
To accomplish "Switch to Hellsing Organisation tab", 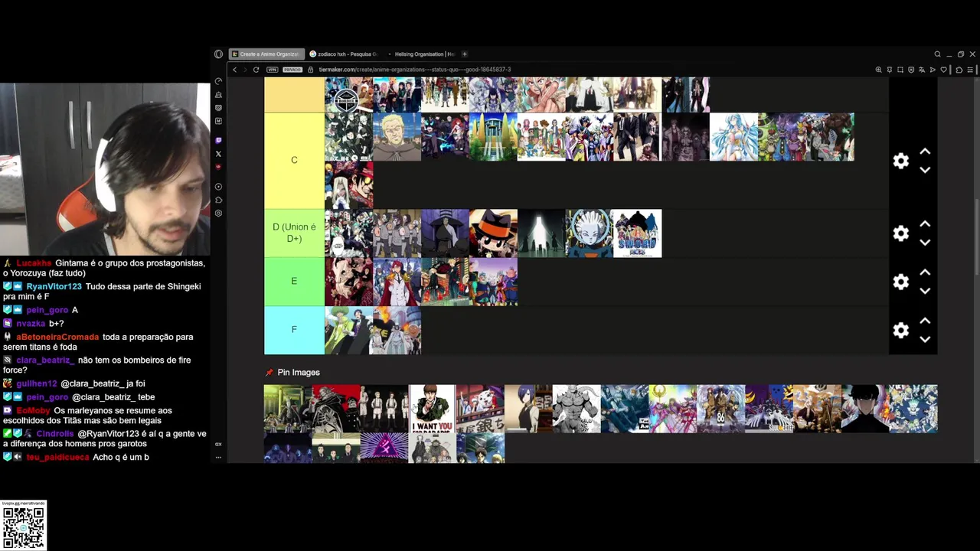I will tap(420, 54).
